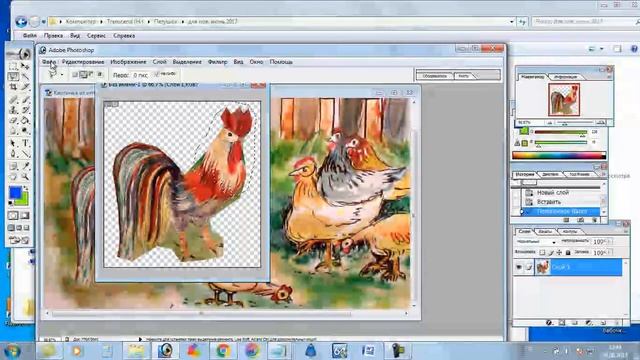Enable lock position checkbox

pos(559,253)
